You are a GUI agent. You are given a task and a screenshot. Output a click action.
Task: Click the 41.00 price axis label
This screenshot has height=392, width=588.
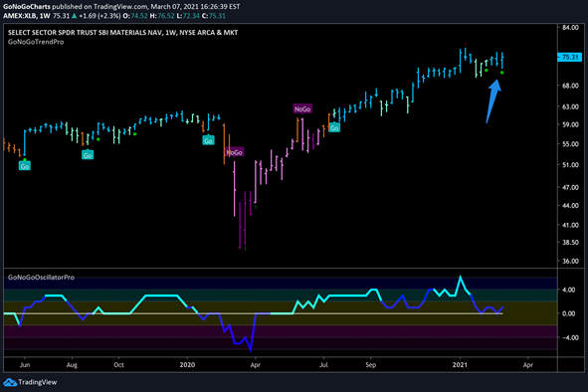tap(570, 225)
